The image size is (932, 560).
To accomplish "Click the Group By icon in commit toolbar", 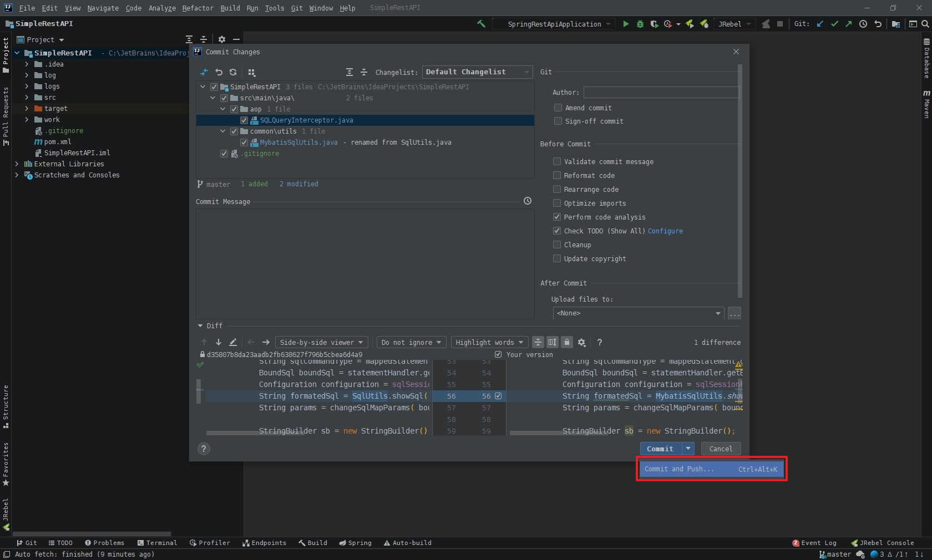I will (251, 72).
